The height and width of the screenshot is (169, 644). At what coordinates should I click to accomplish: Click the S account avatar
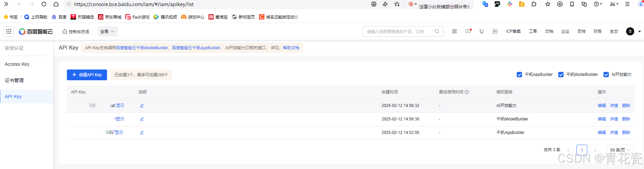[630, 31]
